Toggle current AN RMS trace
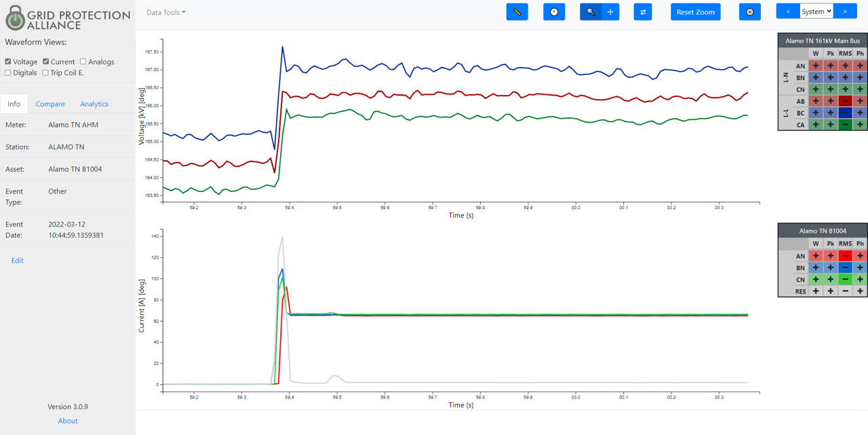The width and height of the screenshot is (868, 435). 845,256
